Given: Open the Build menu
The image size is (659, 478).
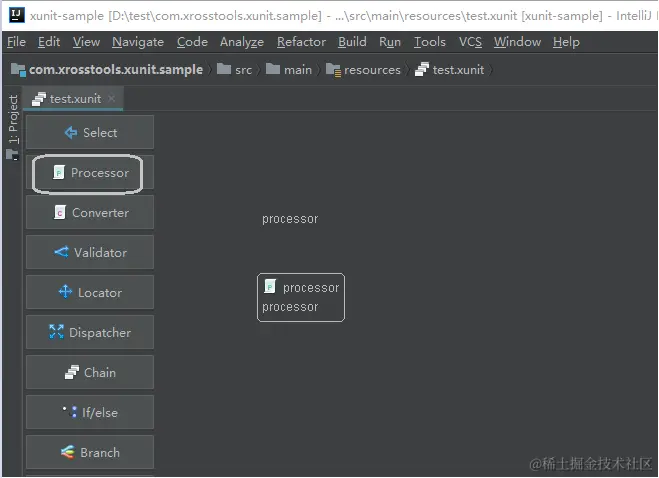Looking at the screenshot, I should [x=352, y=42].
